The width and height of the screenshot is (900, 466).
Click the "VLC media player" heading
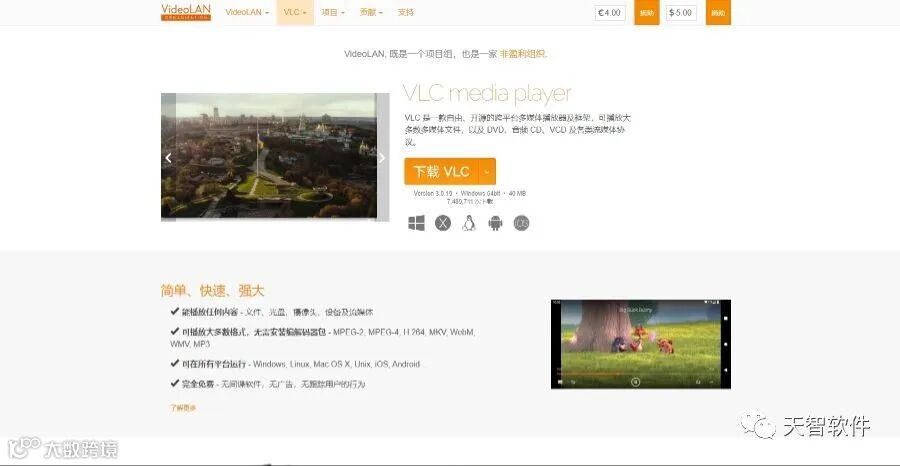click(487, 94)
